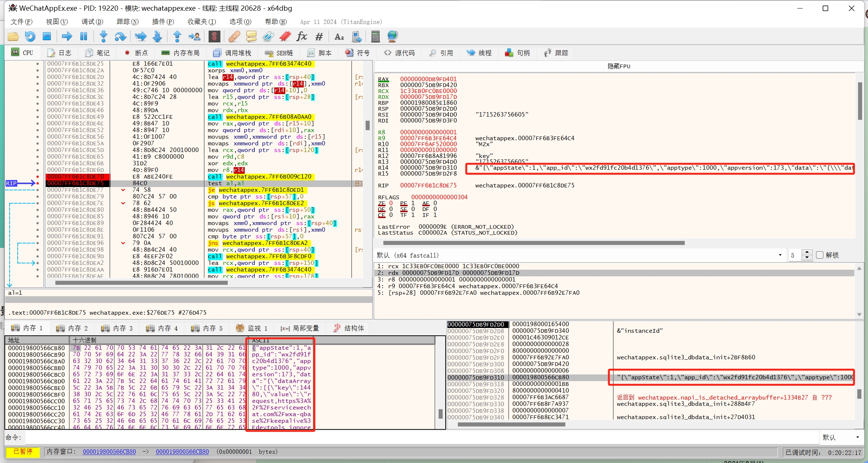Click the Restart debuggee icon
This screenshot has height=463, width=868.
(x=30, y=36)
